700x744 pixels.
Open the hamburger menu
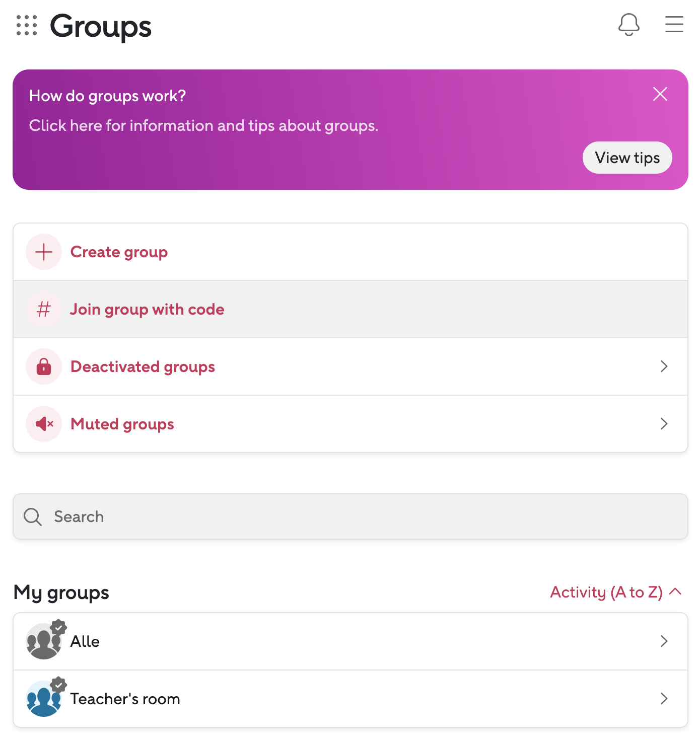(674, 24)
